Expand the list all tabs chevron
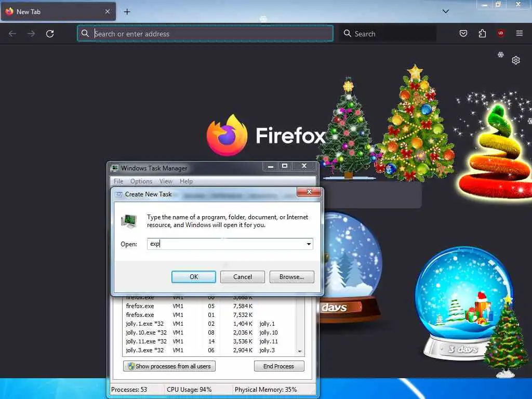 click(x=445, y=11)
